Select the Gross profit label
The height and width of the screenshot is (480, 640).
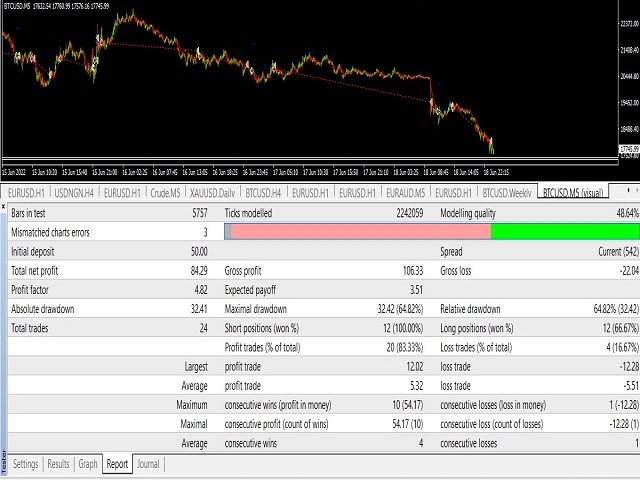pos(243,271)
